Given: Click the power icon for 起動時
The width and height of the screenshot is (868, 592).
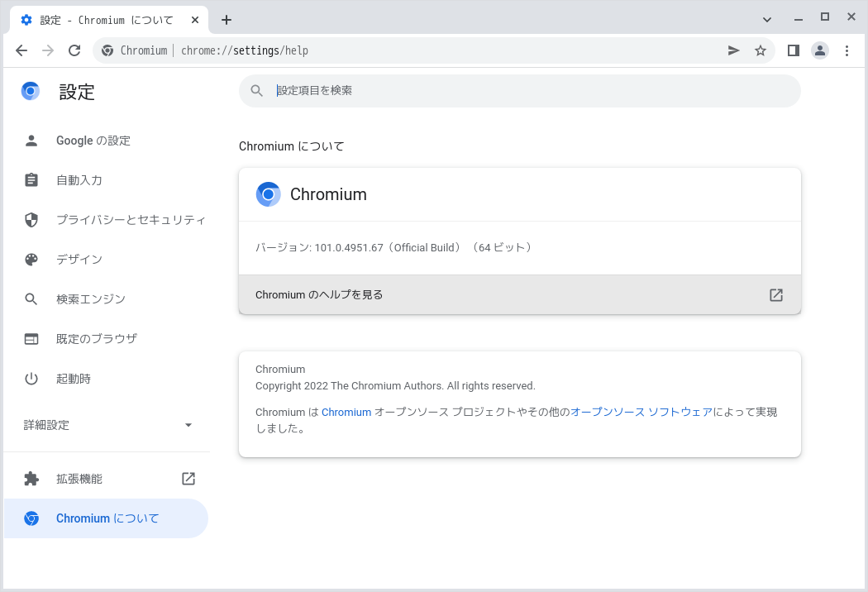Looking at the screenshot, I should [31, 379].
